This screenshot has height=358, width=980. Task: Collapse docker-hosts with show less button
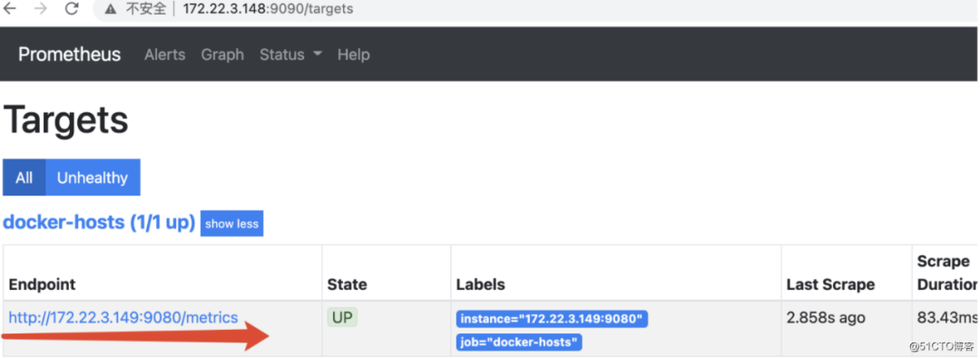(x=232, y=224)
